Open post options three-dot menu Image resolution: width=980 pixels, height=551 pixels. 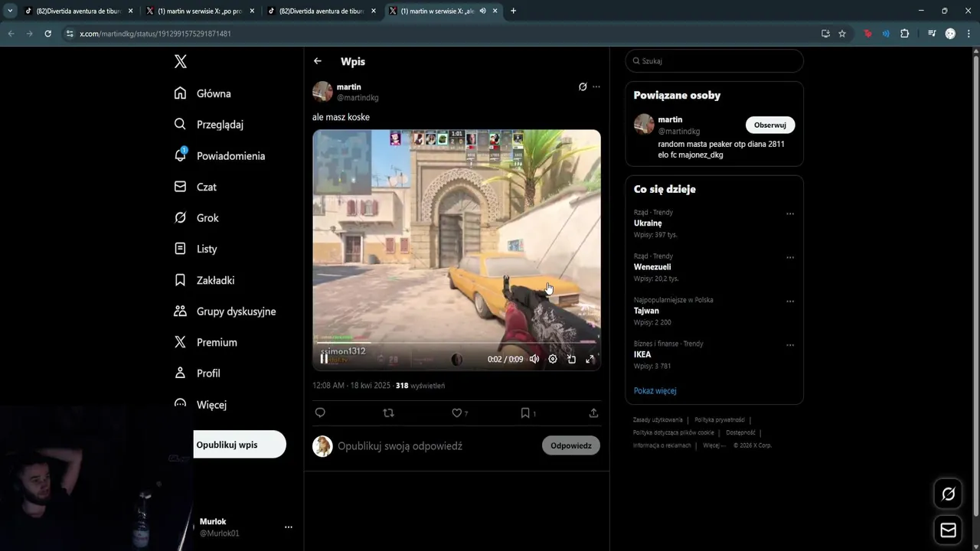(596, 86)
